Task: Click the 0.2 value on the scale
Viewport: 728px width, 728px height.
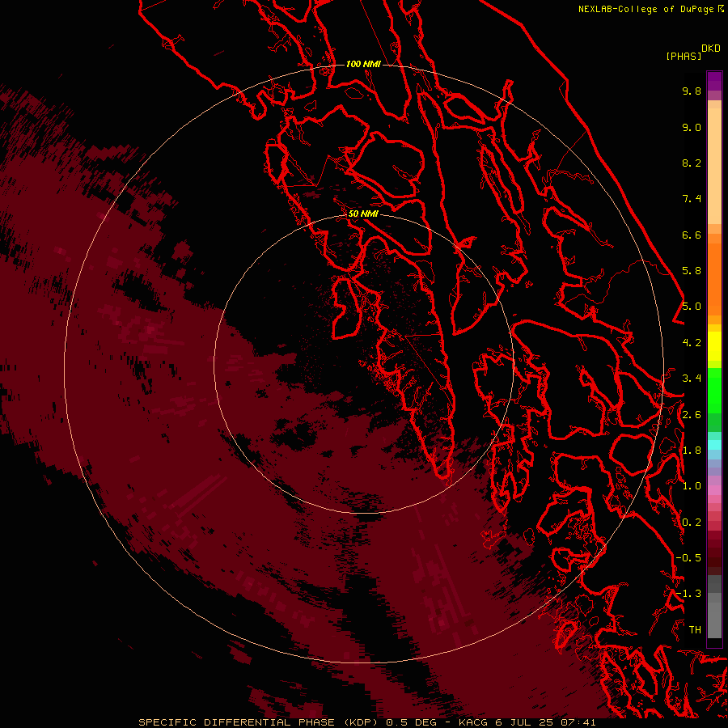Action: 692,523
